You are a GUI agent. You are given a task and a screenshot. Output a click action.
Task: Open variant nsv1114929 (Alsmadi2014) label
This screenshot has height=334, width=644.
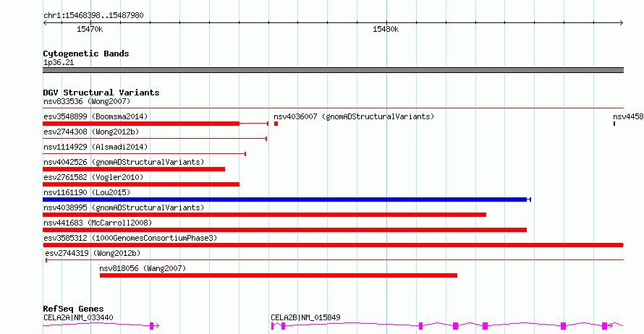[x=96, y=147]
